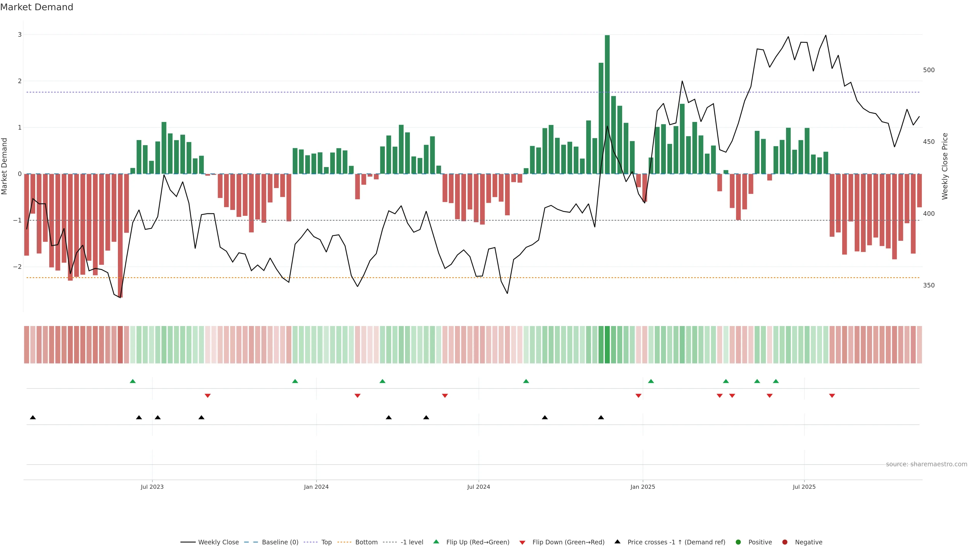This screenshot has width=980, height=551.
Task: Hide the Top dotted line via legend
Action: tap(326, 542)
